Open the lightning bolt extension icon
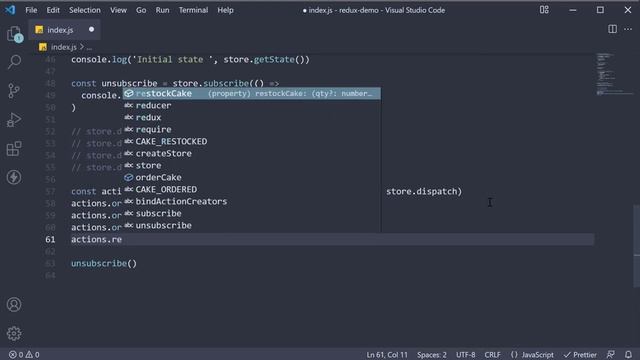The height and width of the screenshot is (360, 640). pyautogui.click(x=14, y=177)
